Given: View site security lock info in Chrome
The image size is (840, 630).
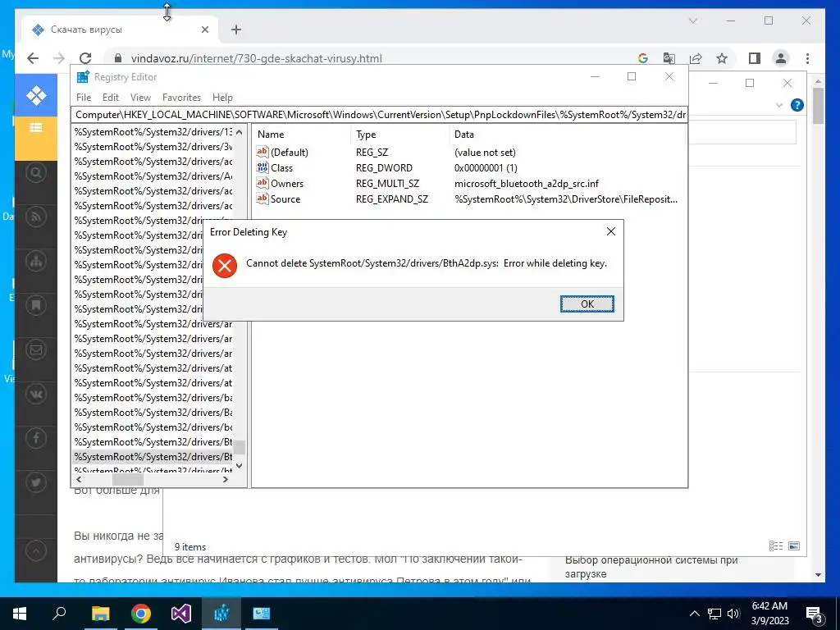Looking at the screenshot, I should (118, 58).
